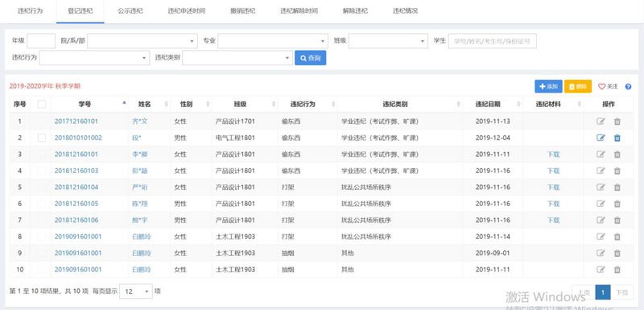Edit the record for 201812160103

coord(601,171)
